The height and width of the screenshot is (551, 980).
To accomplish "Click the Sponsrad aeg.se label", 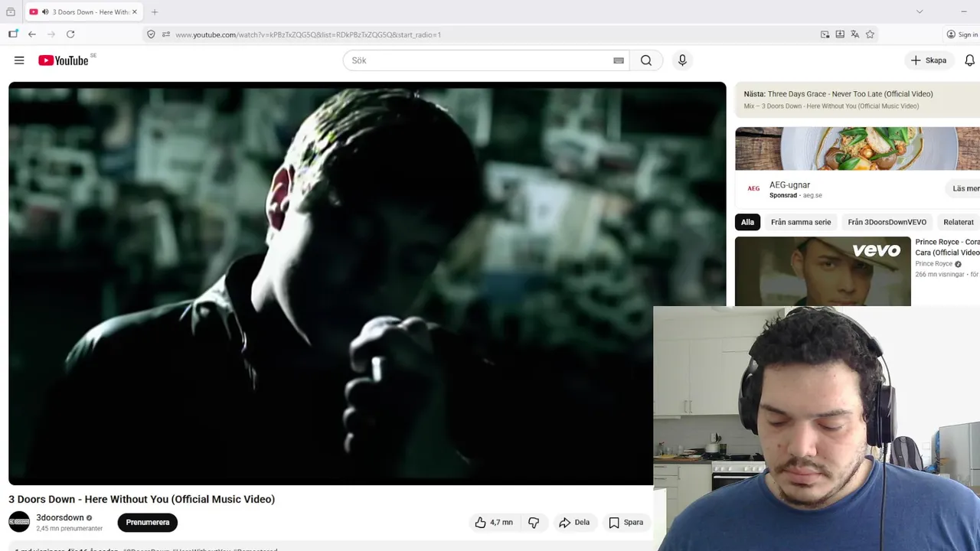I will (x=795, y=196).
